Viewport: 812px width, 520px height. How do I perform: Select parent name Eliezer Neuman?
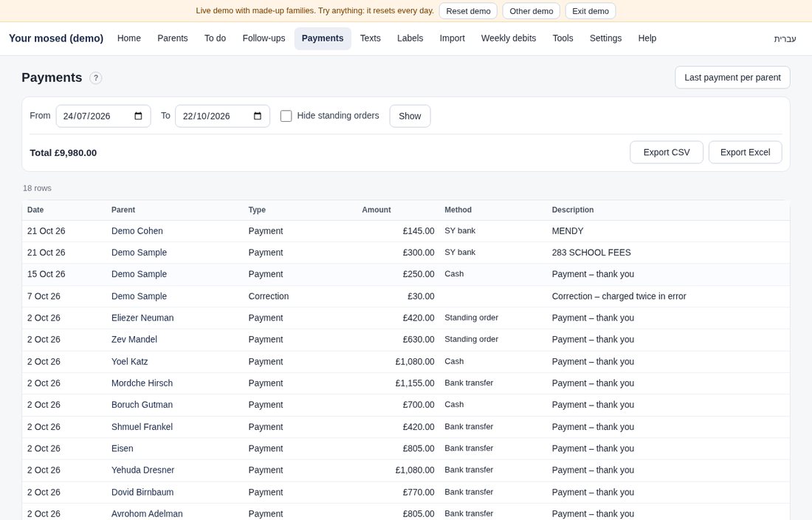coord(142,318)
